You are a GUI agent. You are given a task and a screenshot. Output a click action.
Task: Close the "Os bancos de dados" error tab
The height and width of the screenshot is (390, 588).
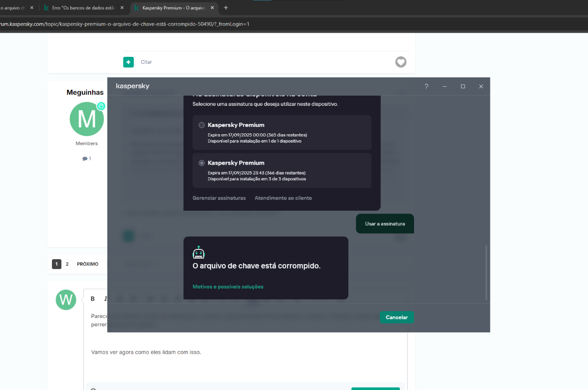[x=122, y=8]
